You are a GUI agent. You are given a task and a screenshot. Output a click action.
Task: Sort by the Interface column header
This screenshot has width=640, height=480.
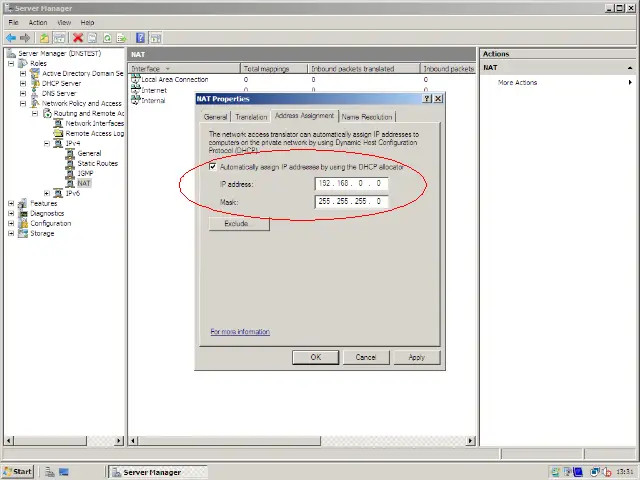[x=184, y=69]
